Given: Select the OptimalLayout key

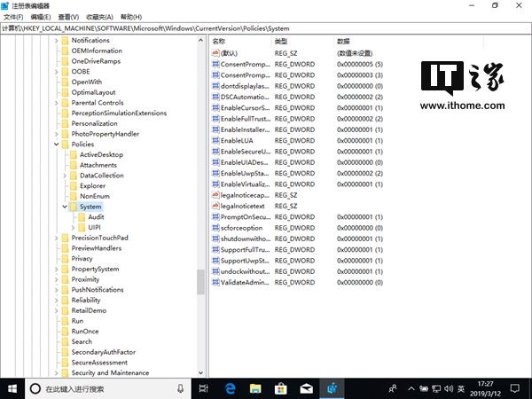Looking at the screenshot, I should click(93, 92).
